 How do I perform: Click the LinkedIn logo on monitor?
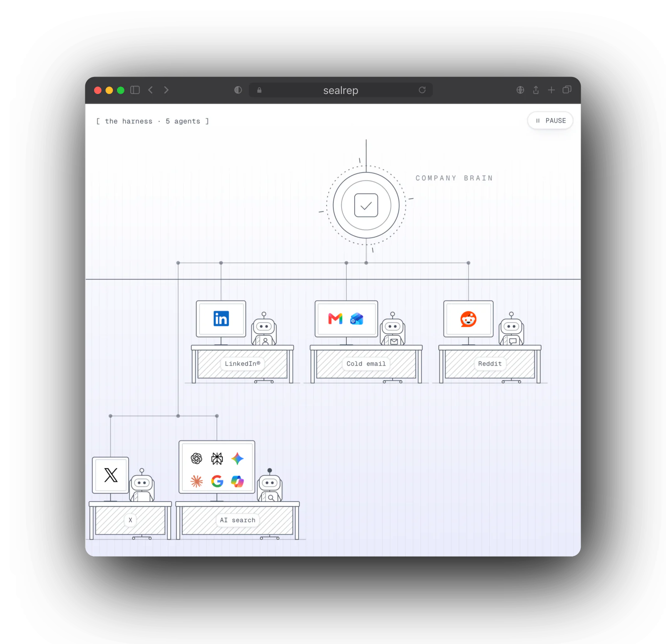point(221,319)
